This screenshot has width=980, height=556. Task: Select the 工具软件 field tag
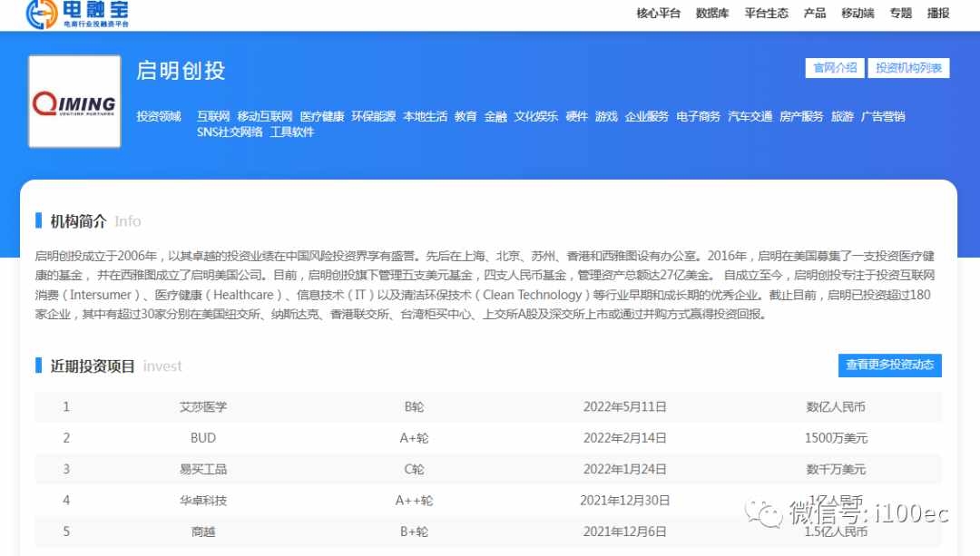point(292,132)
